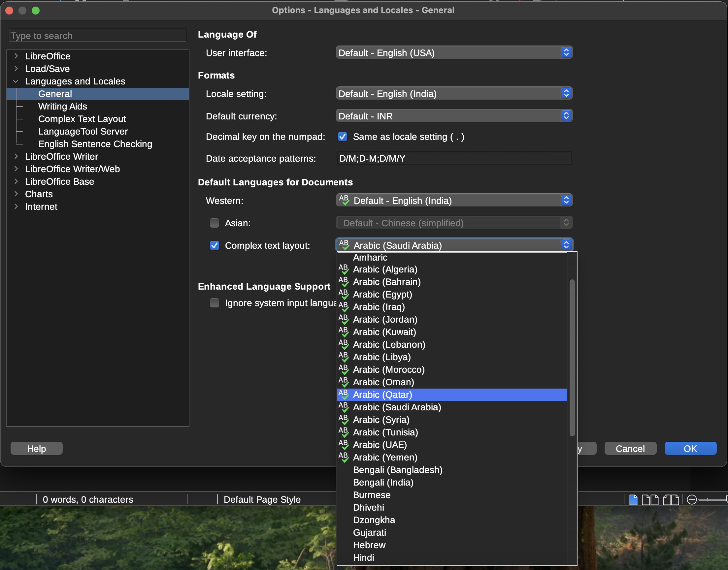This screenshot has width=728, height=570.
Task: Select Arabic (Morocco) list entry
Action: coord(452,370)
